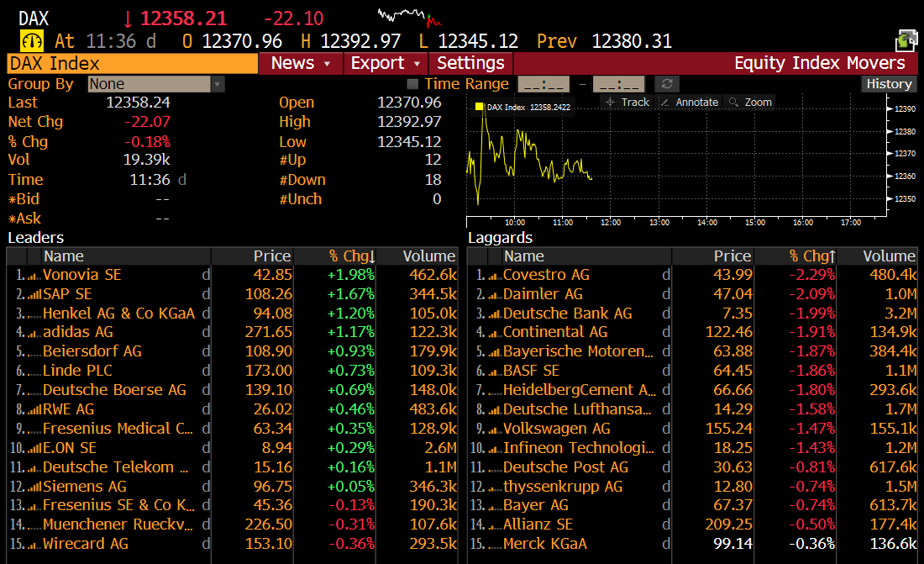Activate the Zoom magnifier tool

tap(750, 102)
